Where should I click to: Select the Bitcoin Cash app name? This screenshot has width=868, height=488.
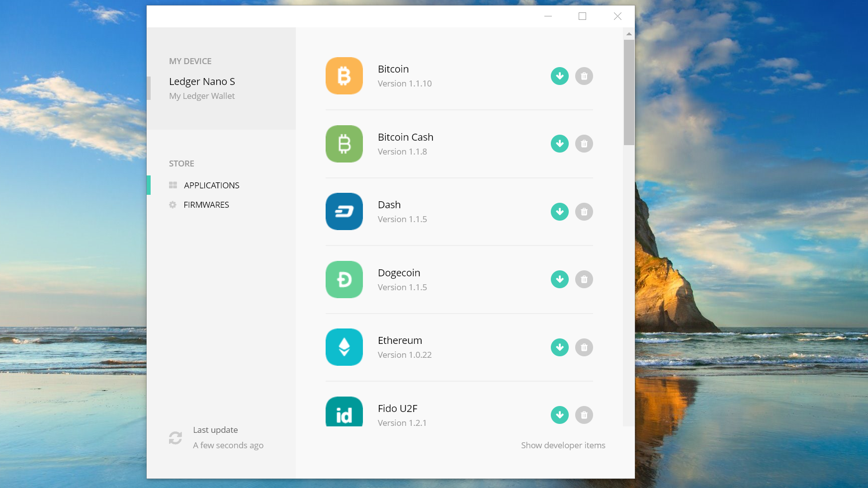tap(406, 137)
